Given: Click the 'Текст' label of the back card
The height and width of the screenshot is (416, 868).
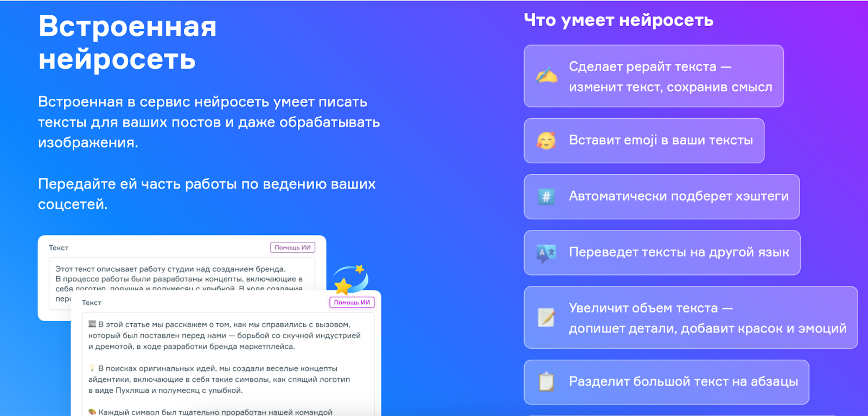Looking at the screenshot, I should pyautogui.click(x=59, y=248).
